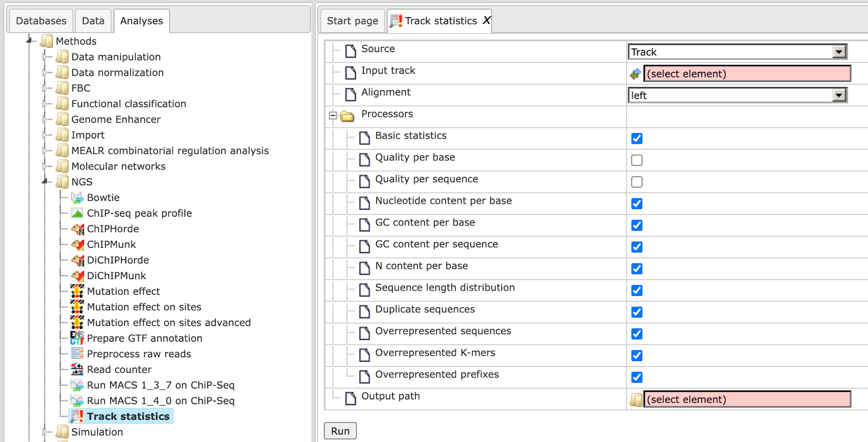Click the Genome Enhancer folder icon
Viewport: 868px width, 442px height.
62,119
